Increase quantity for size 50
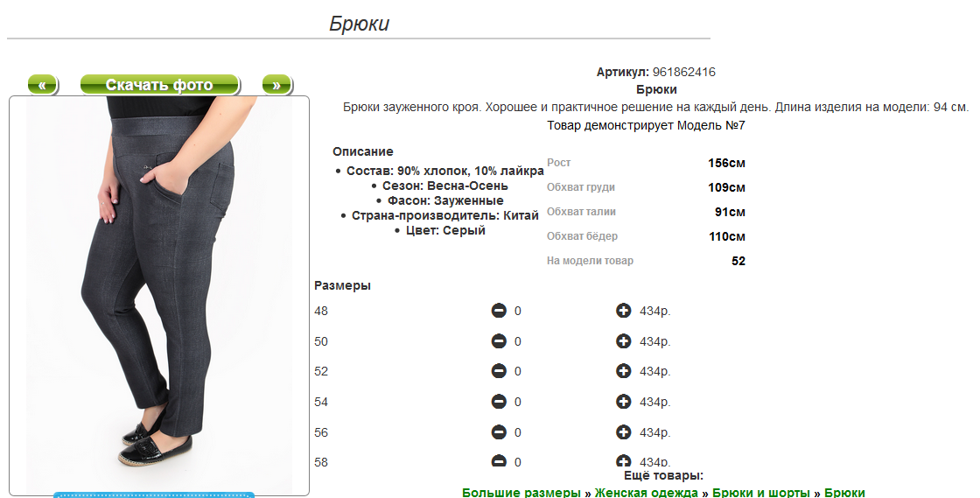 (x=623, y=341)
